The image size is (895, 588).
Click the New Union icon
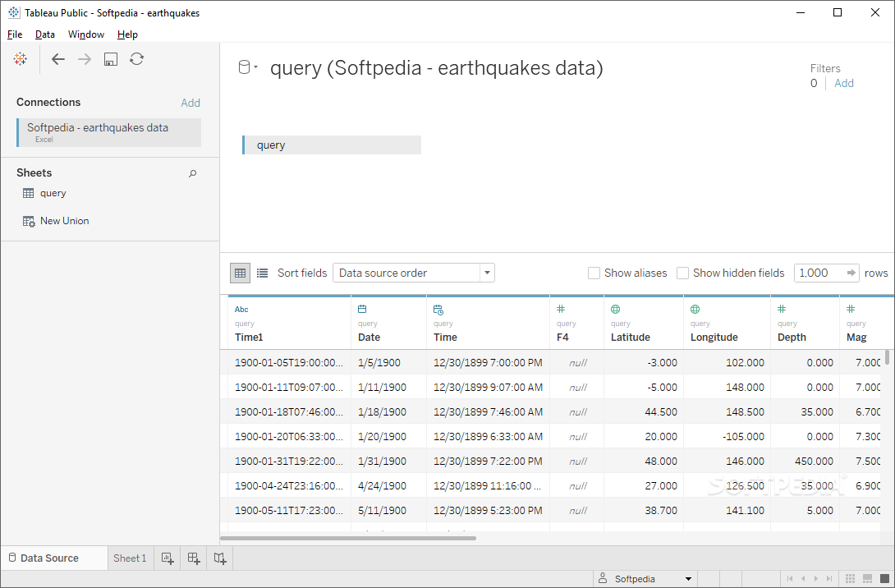[29, 222]
